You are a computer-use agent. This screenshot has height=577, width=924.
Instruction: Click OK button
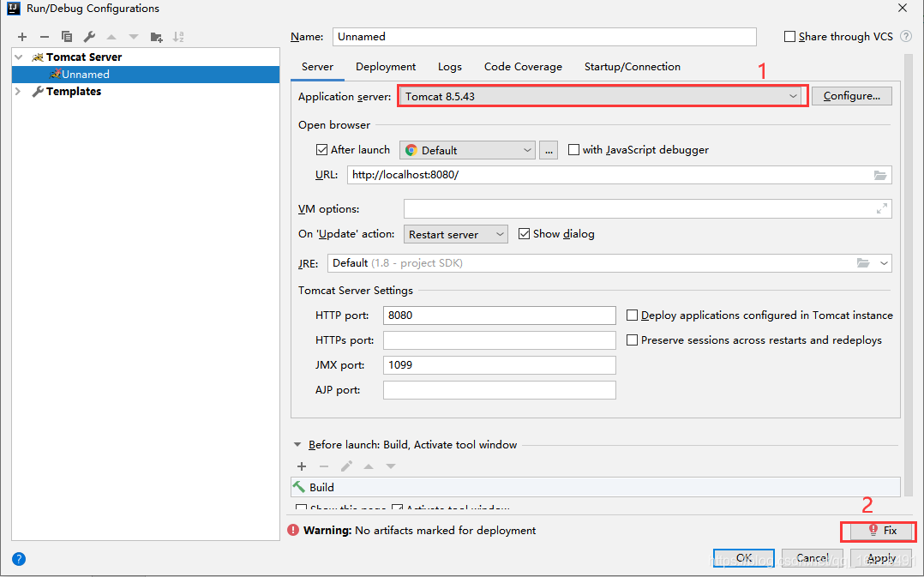[x=744, y=557]
